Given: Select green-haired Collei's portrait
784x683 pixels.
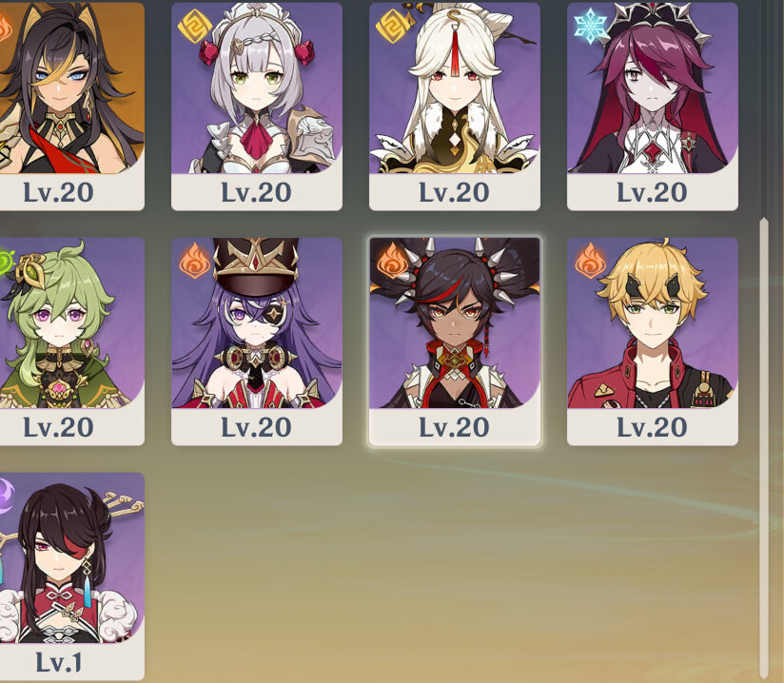Looking at the screenshot, I should [x=72, y=323].
